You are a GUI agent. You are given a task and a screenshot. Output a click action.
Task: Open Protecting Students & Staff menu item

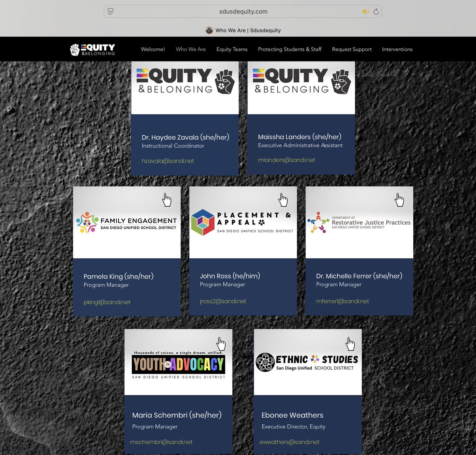290,49
